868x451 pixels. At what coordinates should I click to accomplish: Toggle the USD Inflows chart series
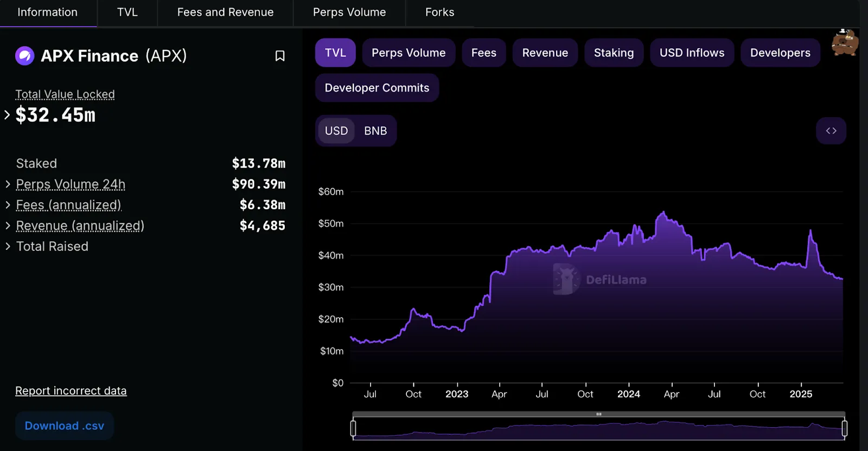(692, 53)
